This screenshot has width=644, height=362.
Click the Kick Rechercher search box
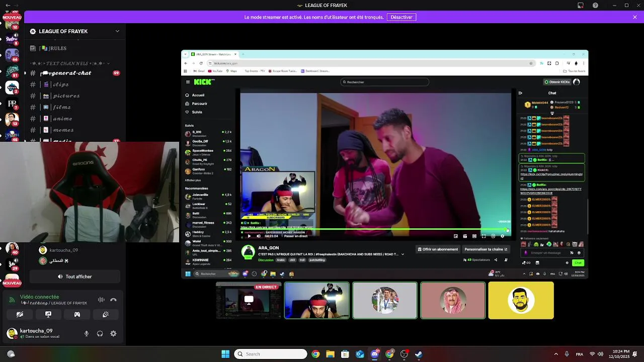tap(385, 82)
